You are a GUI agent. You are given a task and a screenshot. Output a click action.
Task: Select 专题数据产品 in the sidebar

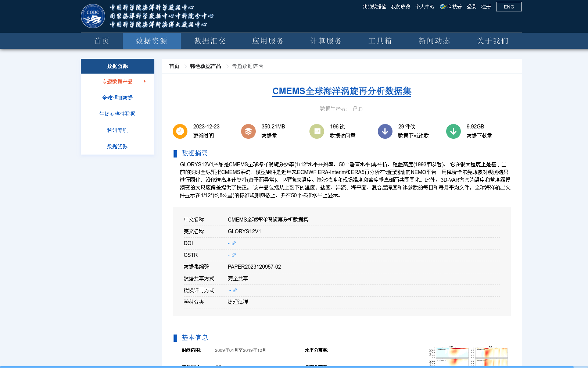pos(117,81)
